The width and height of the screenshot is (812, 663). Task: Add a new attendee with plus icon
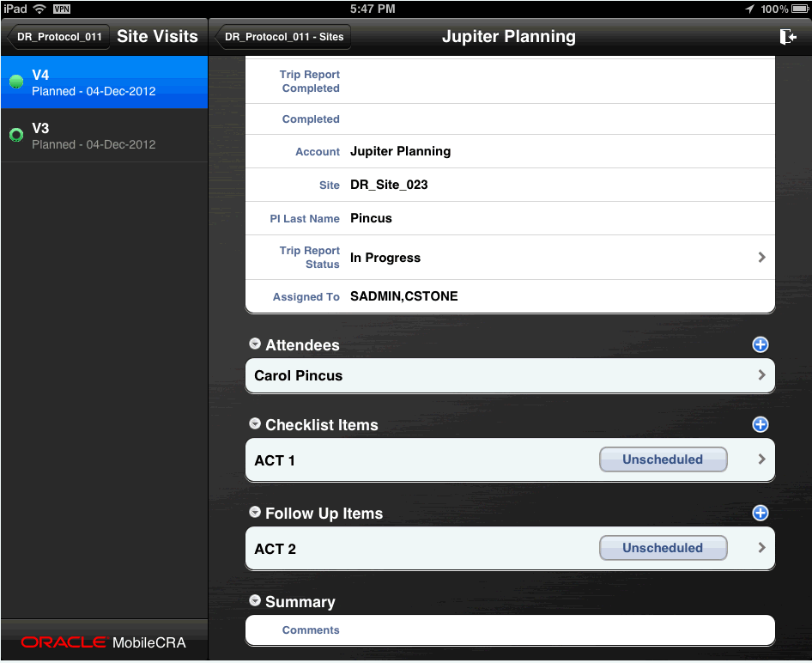click(x=760, y=344)
